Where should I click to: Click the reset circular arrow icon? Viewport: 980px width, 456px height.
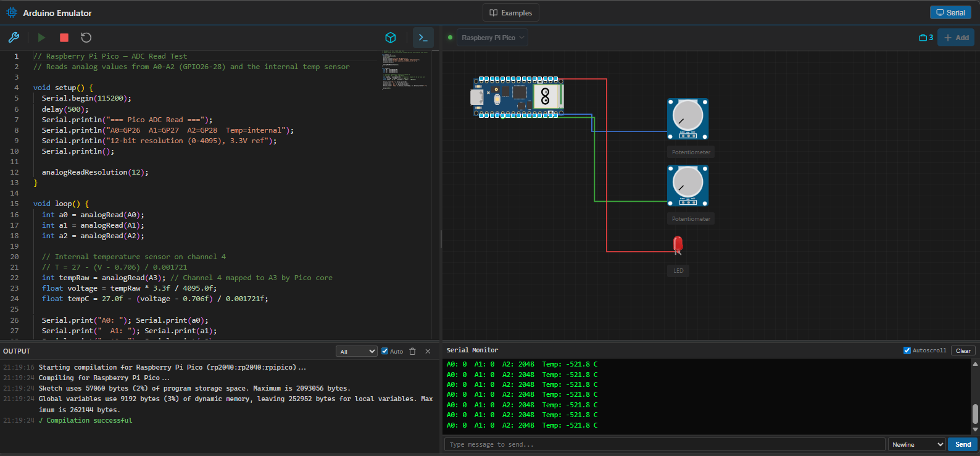pos(86,38)
